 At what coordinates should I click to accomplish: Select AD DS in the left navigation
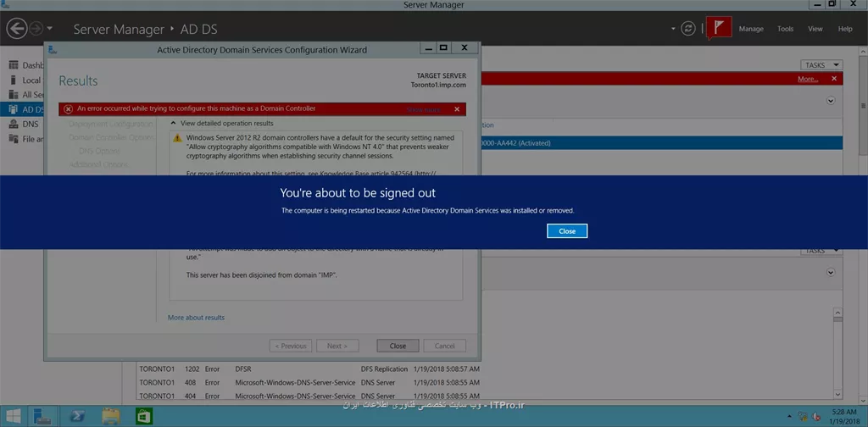pos(22,109)
